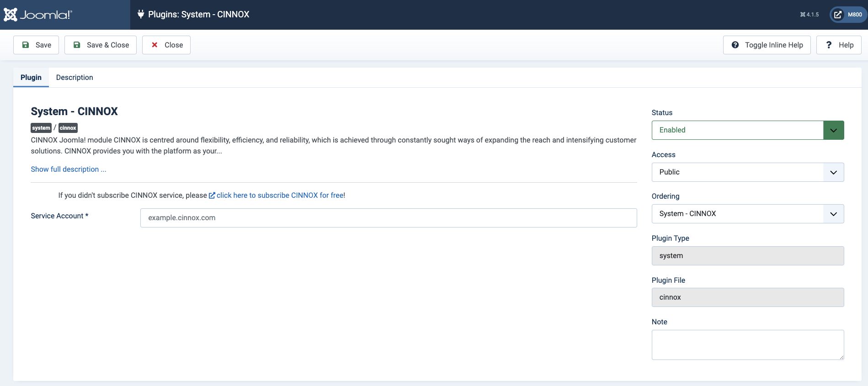Click inside the Note text area
The height and width of the screenshot is (386, 868).
point(747,345)
